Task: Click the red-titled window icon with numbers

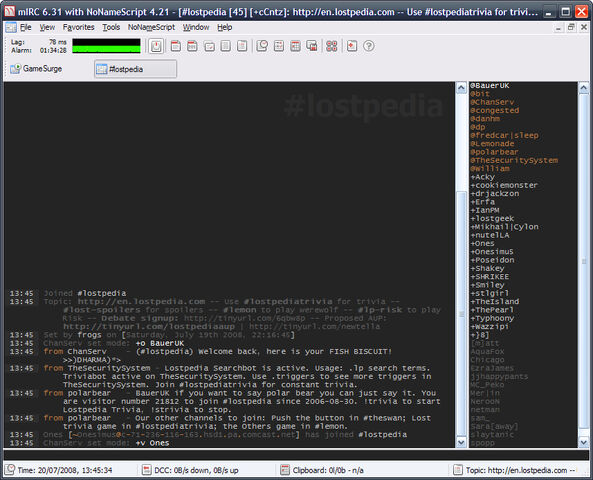Action: coord(192,46)
